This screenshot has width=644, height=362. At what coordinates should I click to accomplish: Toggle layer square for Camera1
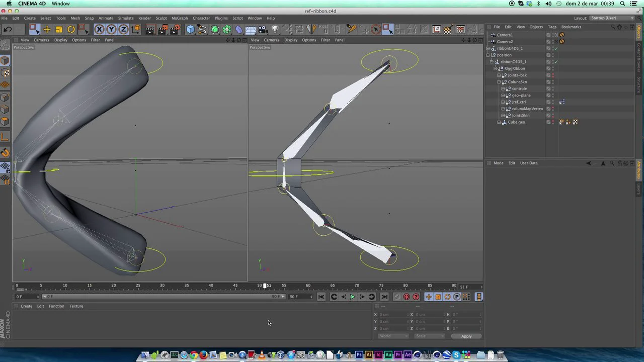(548, 35)
